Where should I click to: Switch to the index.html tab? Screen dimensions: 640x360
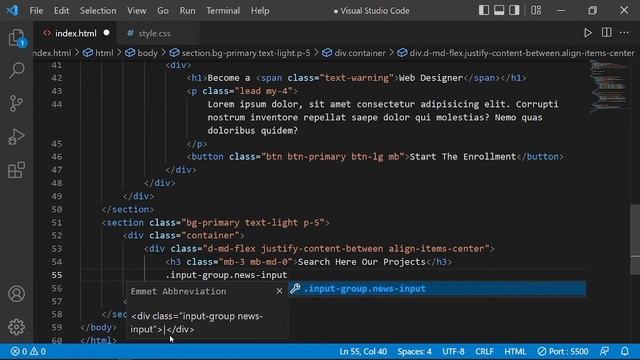[76, 33]
